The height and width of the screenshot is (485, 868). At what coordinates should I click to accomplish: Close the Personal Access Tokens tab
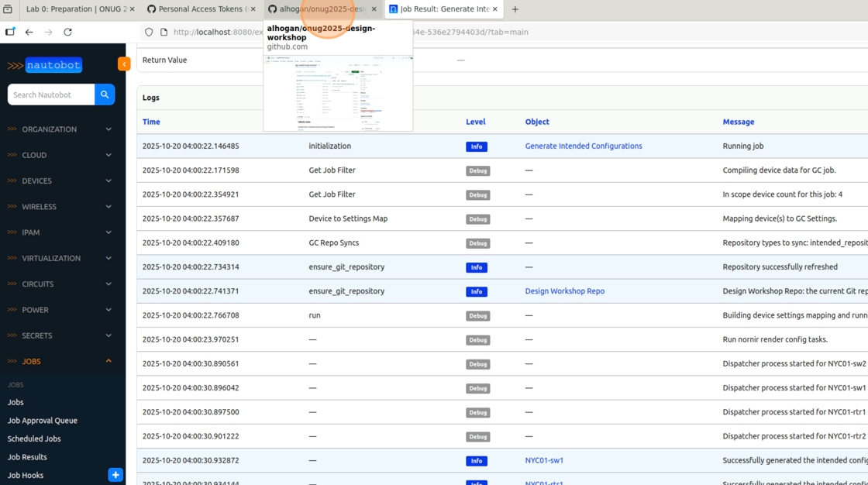tap(253, 9)
